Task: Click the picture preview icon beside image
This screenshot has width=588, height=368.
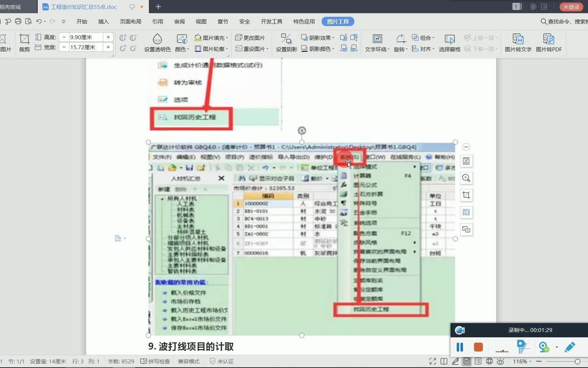Action: tap(466, 212)
